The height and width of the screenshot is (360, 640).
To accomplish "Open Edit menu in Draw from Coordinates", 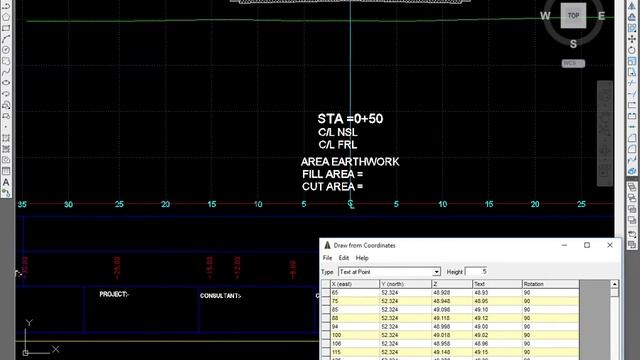I will pos(344,258).
